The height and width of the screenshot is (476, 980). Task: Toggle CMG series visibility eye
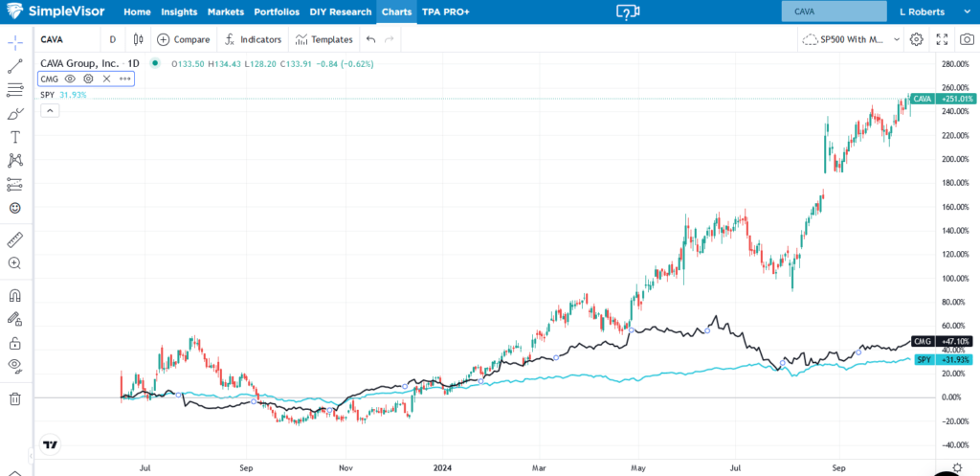(70, 79)
